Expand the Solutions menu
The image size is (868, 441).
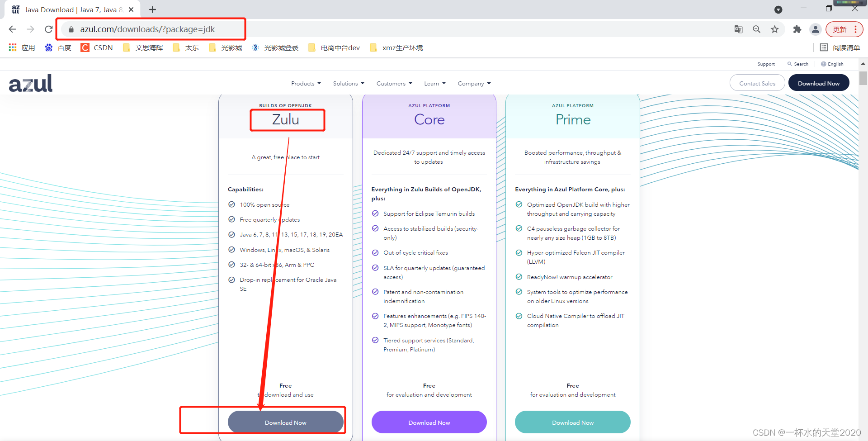pos(349,84)
